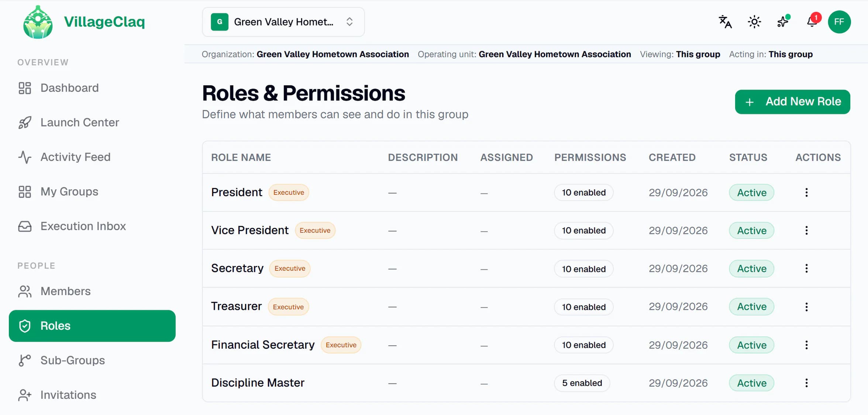Screen dimensions: 868x415
Task: Open actions menu for Secretary role
Action: [806, 269]
